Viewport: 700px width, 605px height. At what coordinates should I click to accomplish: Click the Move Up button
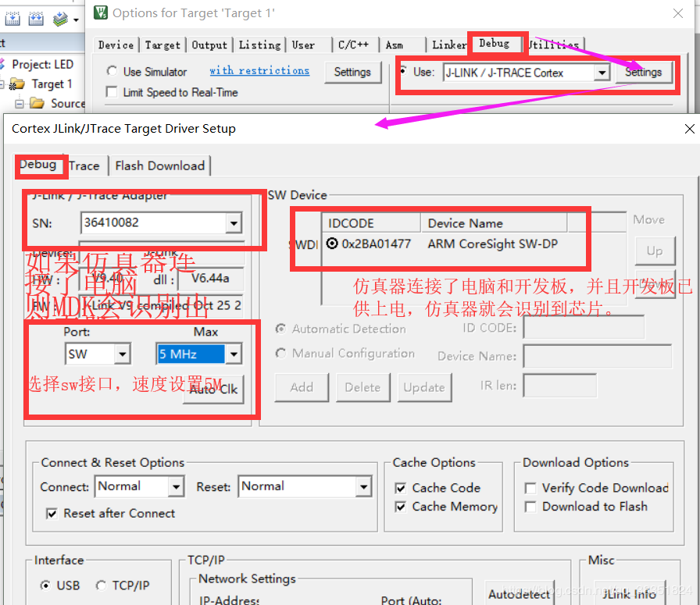tap(655, 251)
